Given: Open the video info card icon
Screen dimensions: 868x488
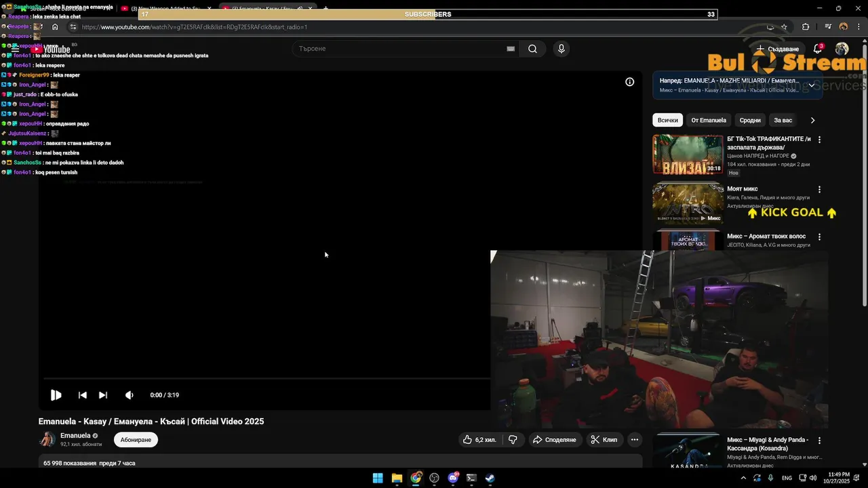Looking at the screenshot, I should 629,82.
